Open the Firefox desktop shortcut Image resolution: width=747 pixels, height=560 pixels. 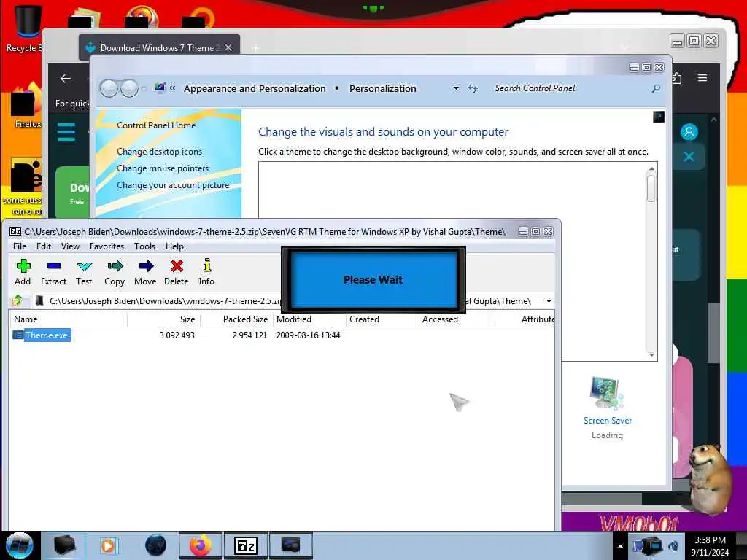[27, 106]
